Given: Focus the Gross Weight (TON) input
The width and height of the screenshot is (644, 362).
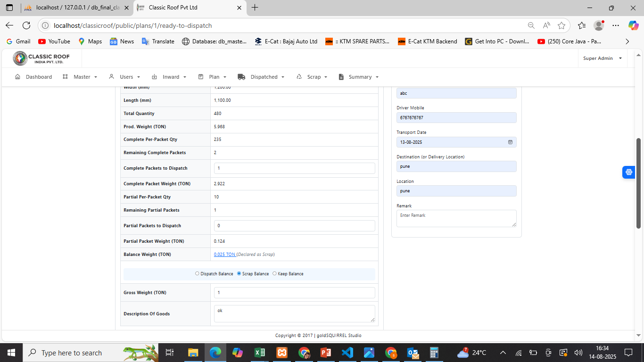Looking at the screenshot, I should [295, 293].
